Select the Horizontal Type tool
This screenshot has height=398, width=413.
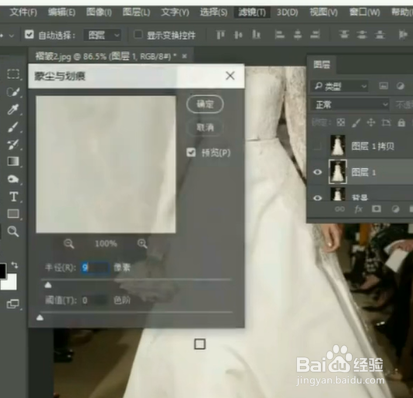[x=14, y=196]
